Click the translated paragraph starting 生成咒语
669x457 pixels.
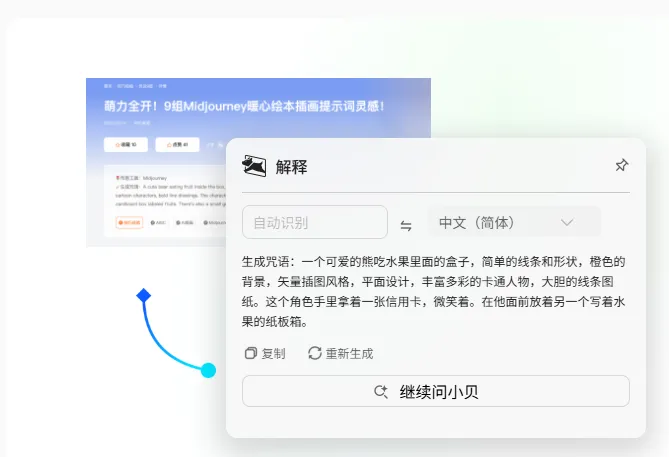point(433,291)
